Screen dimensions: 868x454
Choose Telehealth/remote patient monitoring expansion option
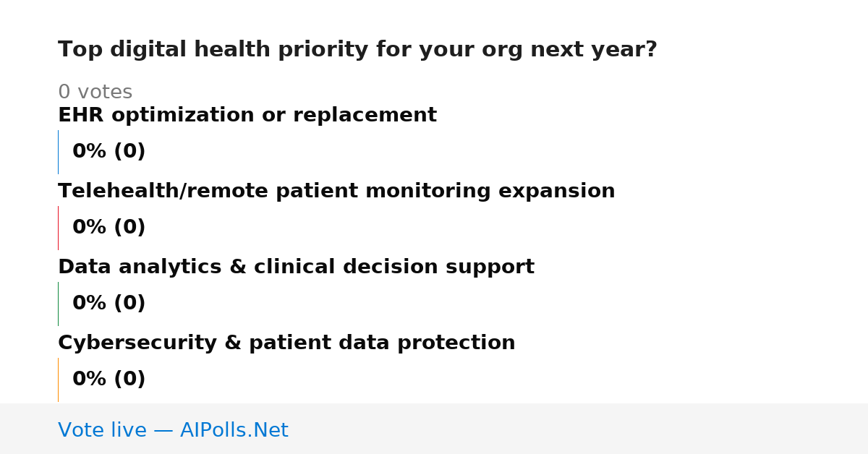click(336, 192)
